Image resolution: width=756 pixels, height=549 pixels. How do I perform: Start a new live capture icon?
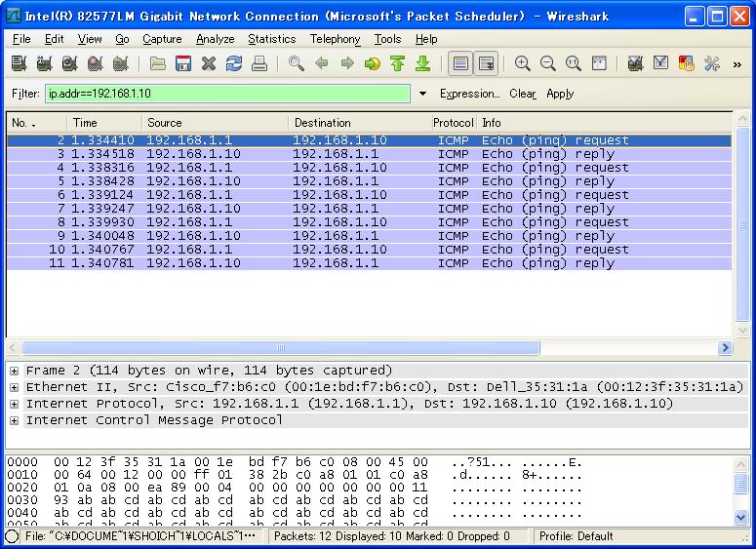[70, 63]
